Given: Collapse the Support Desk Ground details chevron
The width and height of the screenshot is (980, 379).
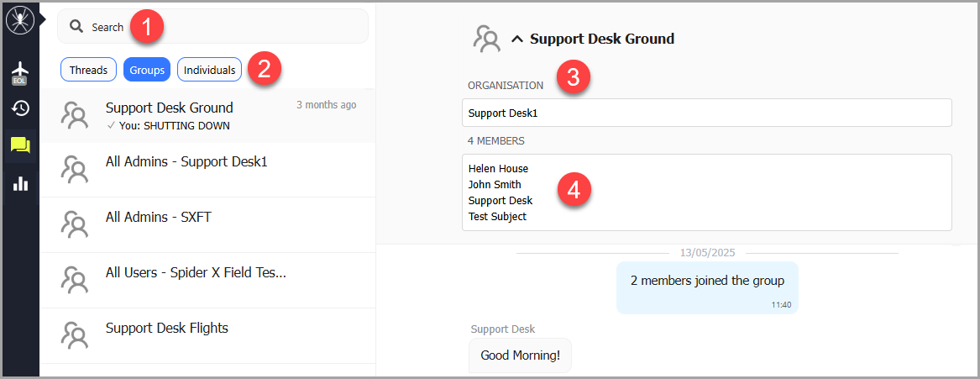Looking at the screenshot, I should (517, 39).
